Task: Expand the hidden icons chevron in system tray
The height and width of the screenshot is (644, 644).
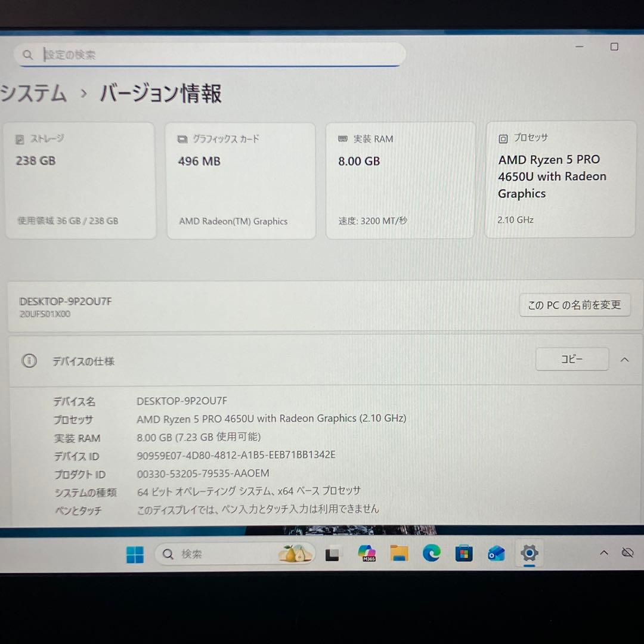Action: coord(603,553)
